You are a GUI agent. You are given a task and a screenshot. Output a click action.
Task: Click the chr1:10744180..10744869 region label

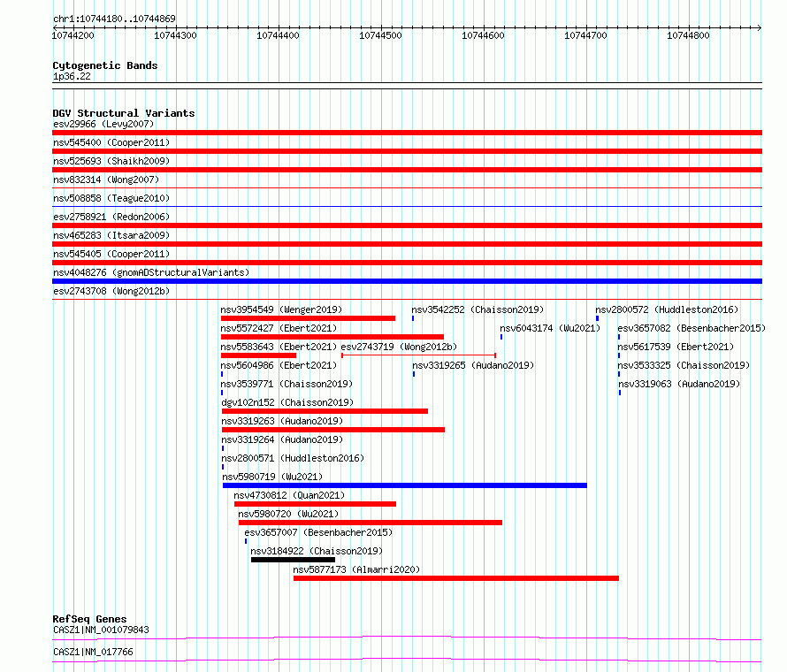click(114, 19)
